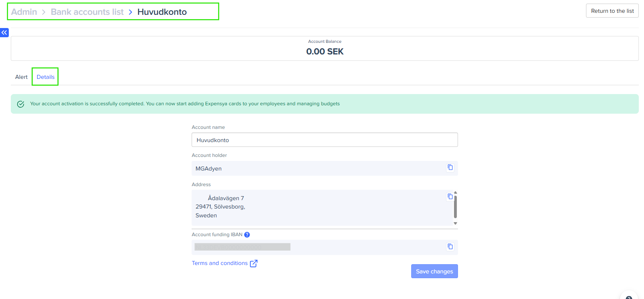This screenshot has height=299, width=644.
Task: Click the address box scrollbar thumb
Action: click(x=455, y=207)
